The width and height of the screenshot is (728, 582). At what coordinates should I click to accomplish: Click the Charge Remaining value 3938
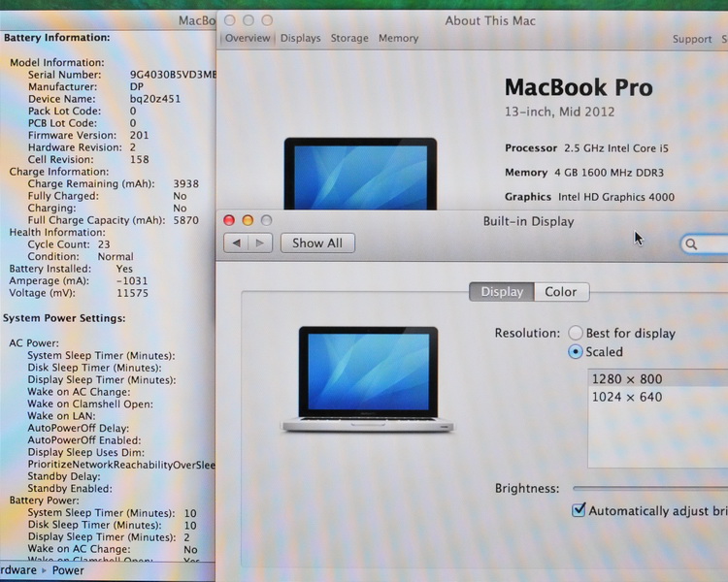pos(185,183)
